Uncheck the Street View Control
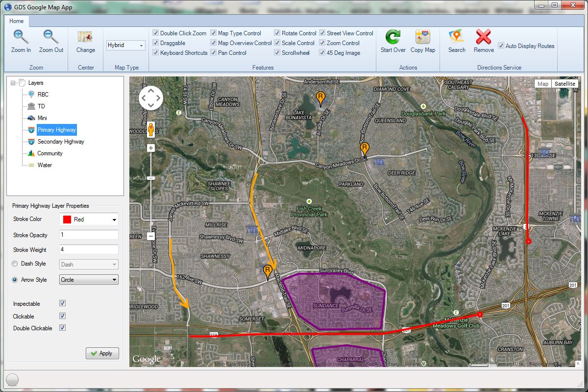This screenshot has height=392, width=588. click(x=322, y=33)
